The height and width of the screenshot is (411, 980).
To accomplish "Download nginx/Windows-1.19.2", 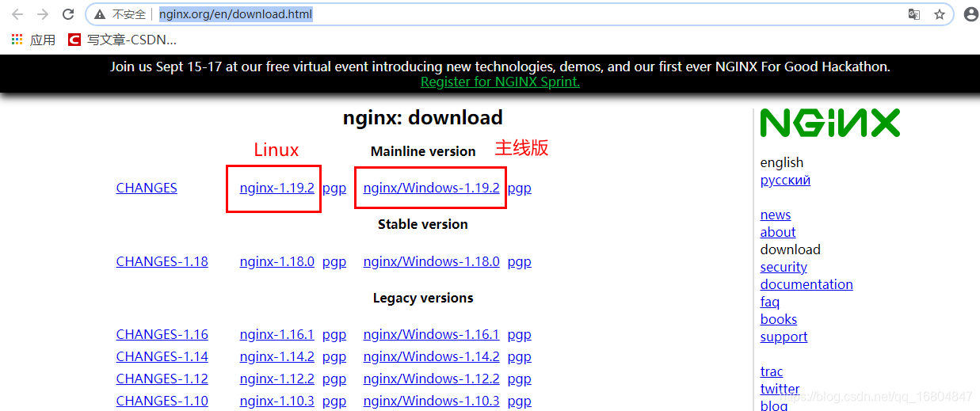I will (x=431, y=188).
